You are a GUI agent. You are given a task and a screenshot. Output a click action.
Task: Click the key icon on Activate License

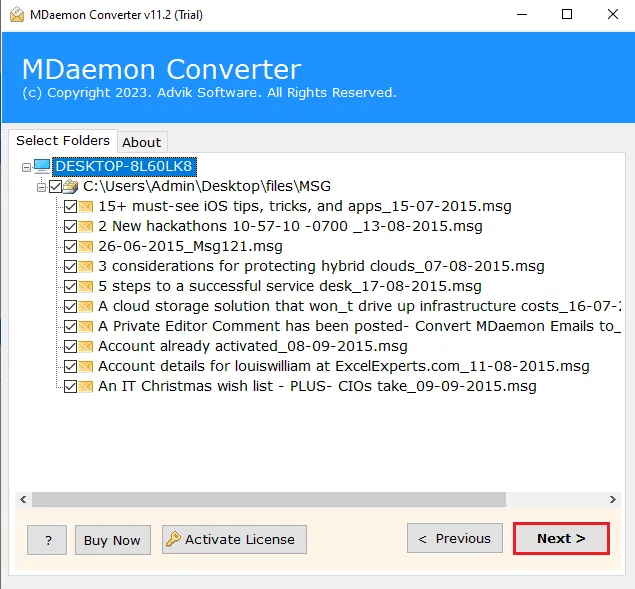[x=173, y=539]
